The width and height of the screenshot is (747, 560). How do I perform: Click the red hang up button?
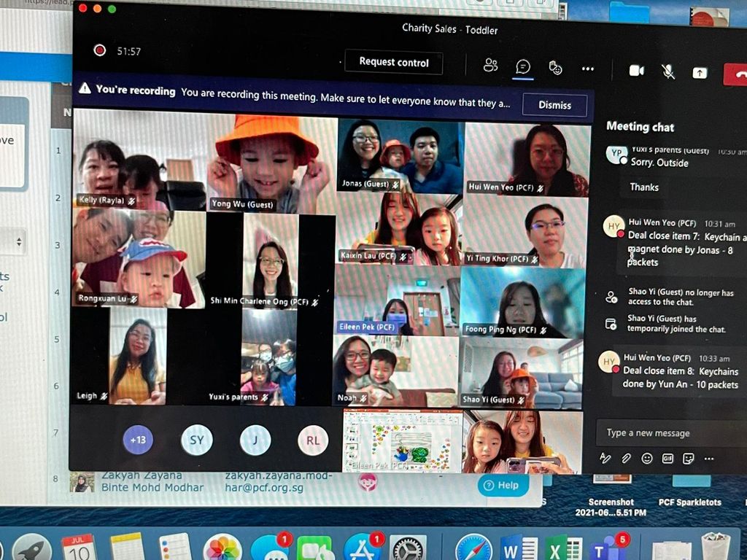735,75
